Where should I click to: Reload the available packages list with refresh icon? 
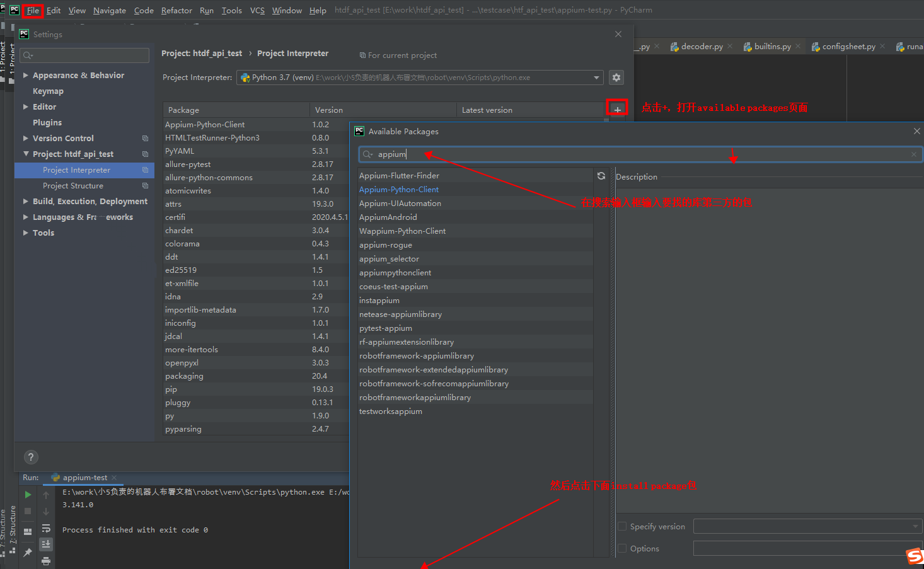pyautogui.click(x=601, y=176)
